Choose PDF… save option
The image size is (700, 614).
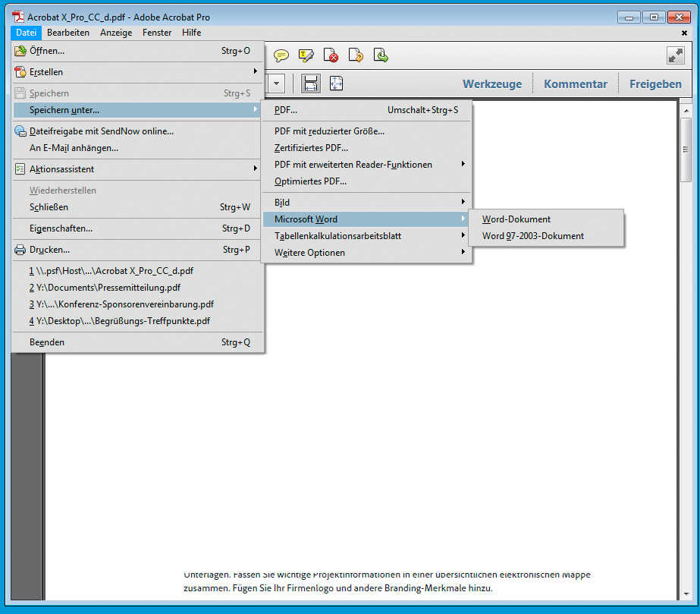tap(366, 110)
